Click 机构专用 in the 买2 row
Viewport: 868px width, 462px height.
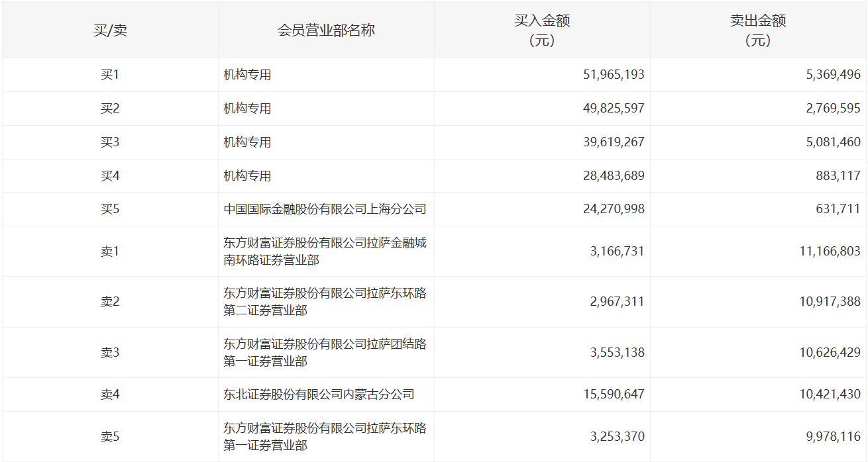247,109
